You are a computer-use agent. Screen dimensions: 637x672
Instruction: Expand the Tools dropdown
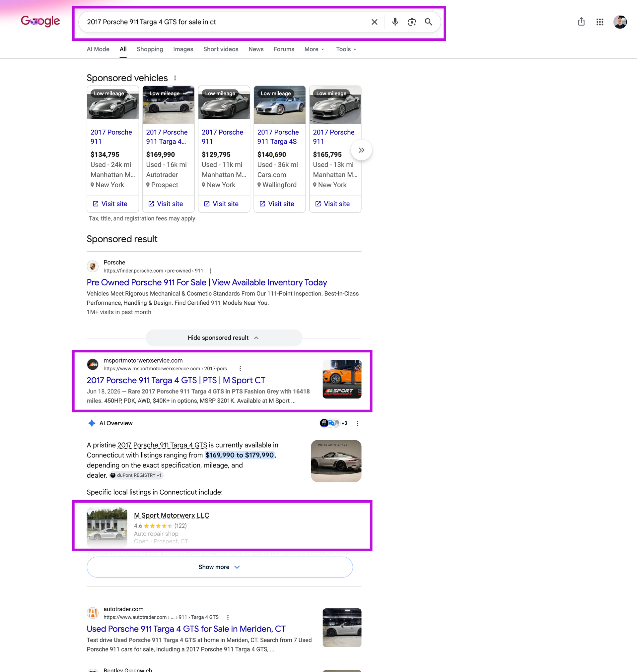(346, 49)
